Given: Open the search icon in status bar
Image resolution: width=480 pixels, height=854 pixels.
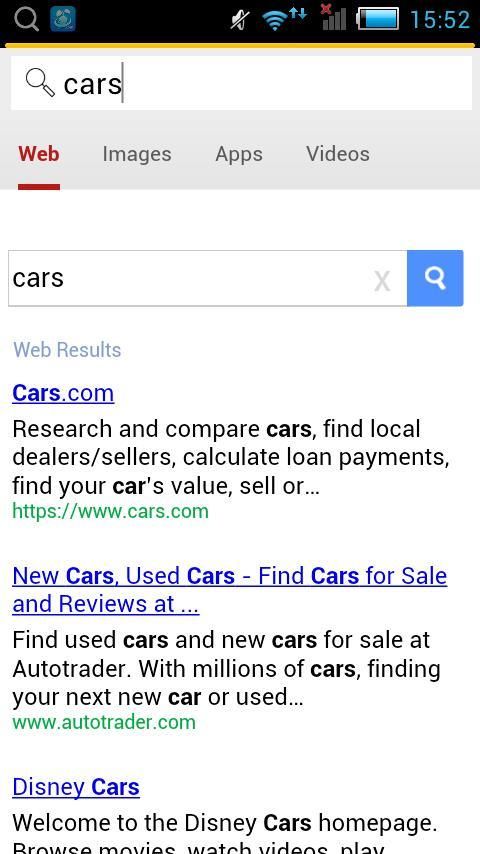Looking at the screenshot, I should pyautogui.click(x=26, y=19).
